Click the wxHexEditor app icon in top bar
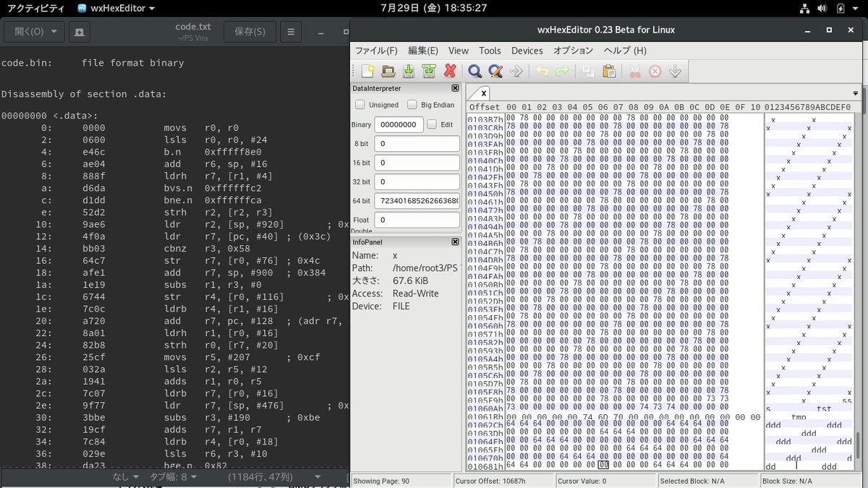868x488 pixels. coord(83,9)
